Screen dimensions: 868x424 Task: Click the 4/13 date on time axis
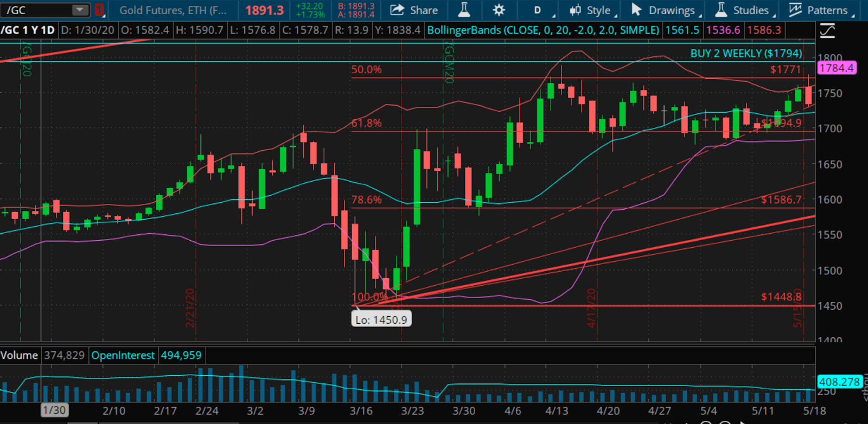click(x=557, y=411)
